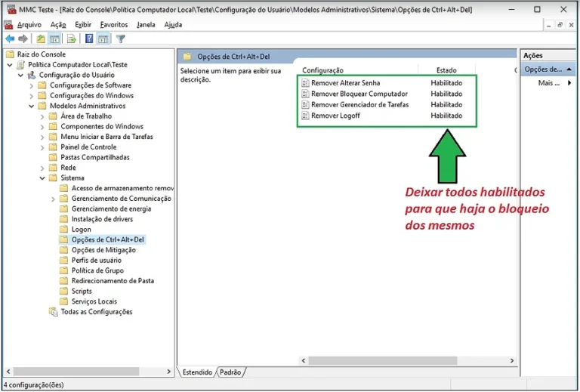580x392 pixels.
Task: Switch to the Padrão tab
Action: (231, 372)
